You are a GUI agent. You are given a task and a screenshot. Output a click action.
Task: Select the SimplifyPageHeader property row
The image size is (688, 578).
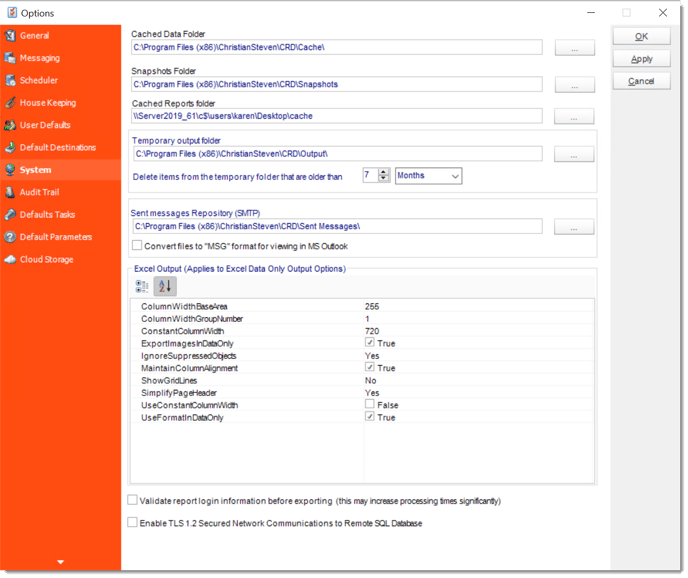[362, 392]
